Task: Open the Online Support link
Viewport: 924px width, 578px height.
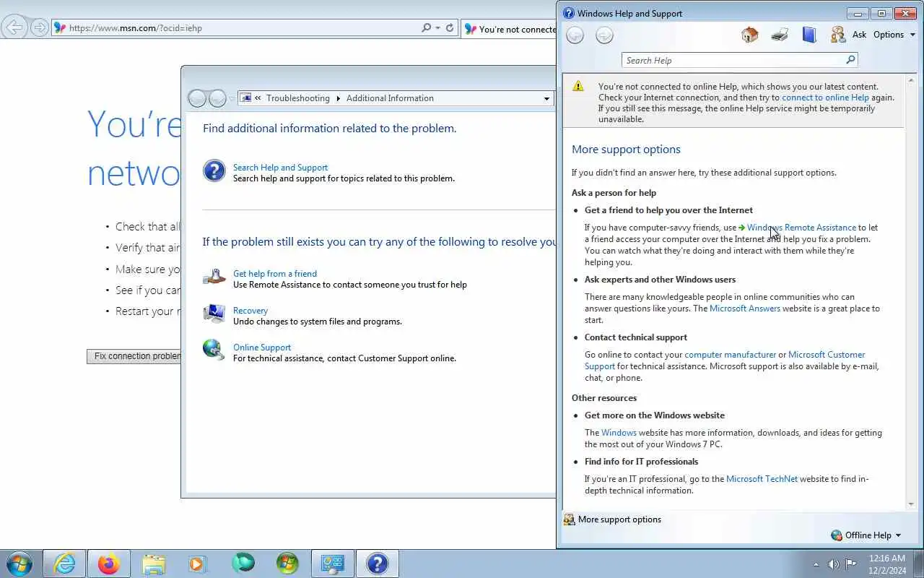Action: (x=262, y=348)
